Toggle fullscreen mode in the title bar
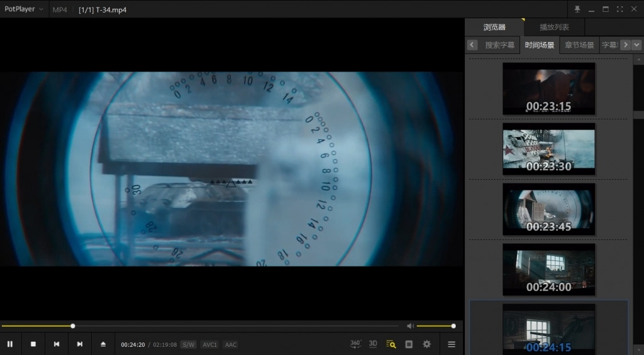The width and height of the screenshot is (644, 355). click(619, 9)
